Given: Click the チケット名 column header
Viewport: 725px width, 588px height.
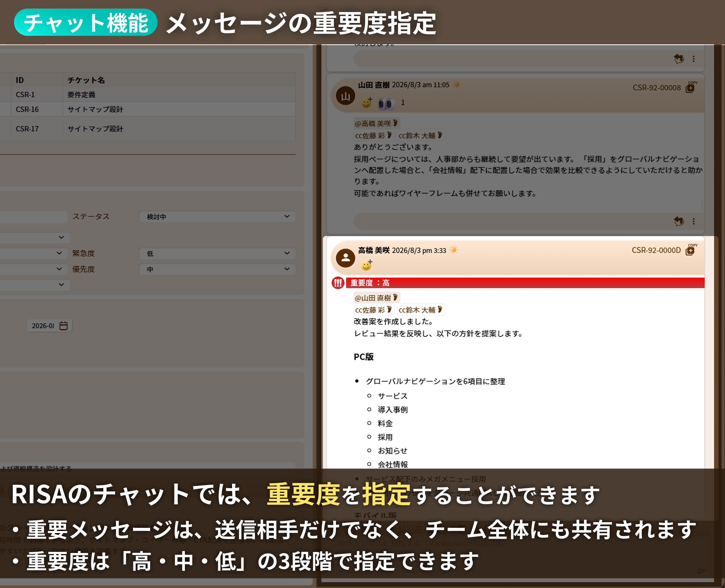Looking at the screenshot, I should pos(86,80).
